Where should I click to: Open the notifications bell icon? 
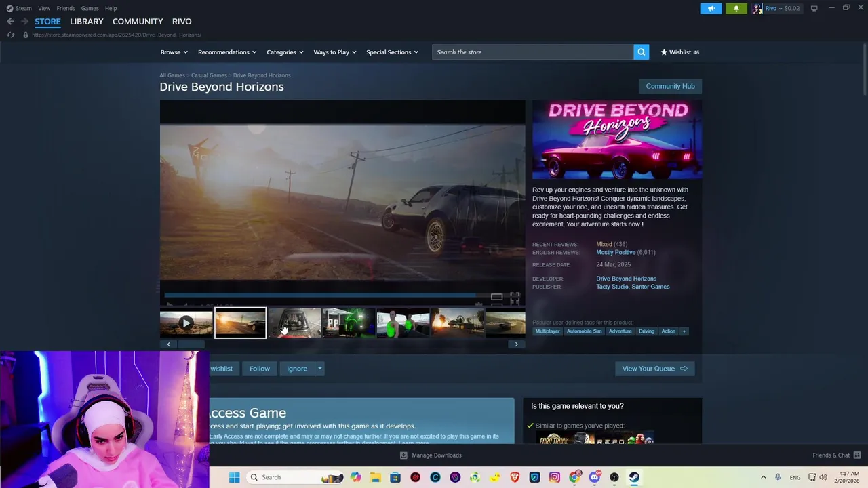pyautogui.click(x=736, y=8)
